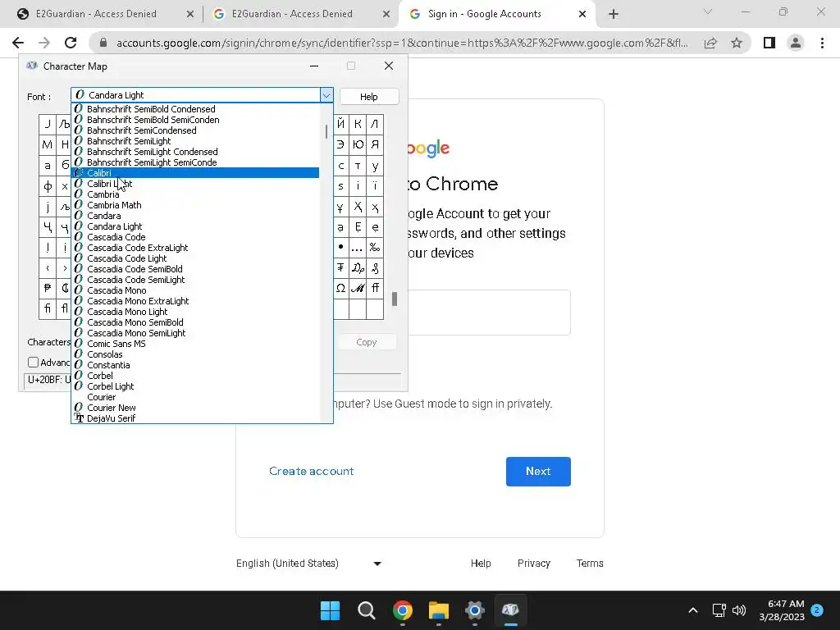Open the Windows Start menu
840x630 pixels.
click(x=330, y=610)
